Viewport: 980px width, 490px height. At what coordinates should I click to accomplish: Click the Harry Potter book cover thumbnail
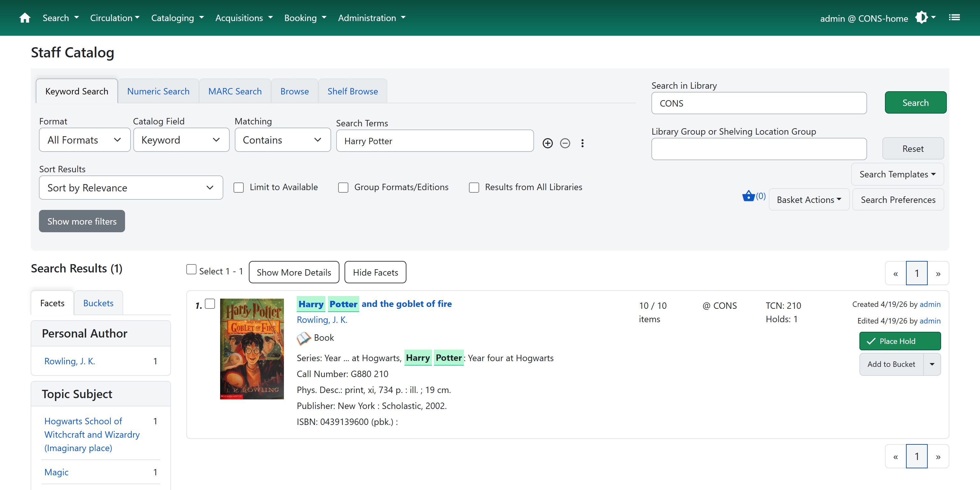click(252, 349)
